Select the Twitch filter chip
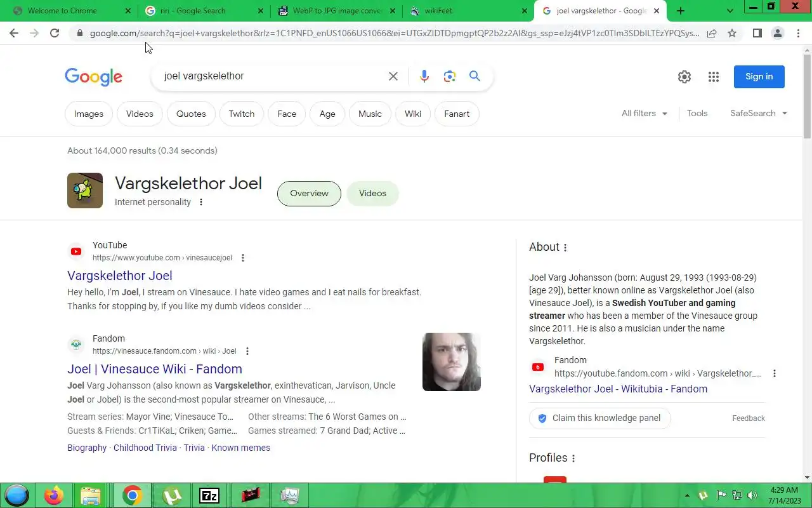This screenshot has height=508, width=812. (x=242, y=114)
